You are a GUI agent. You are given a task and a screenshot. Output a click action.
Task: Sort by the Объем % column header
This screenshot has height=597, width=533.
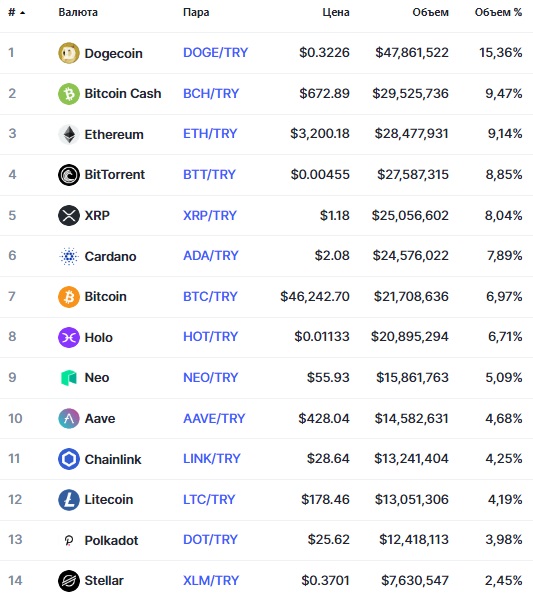[498, 12]
